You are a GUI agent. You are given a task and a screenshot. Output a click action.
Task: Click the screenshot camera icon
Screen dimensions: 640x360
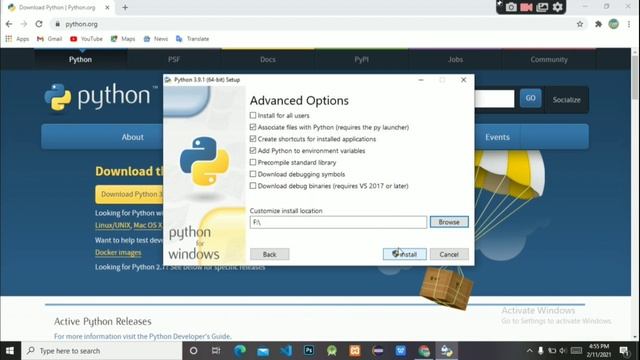click(x=511, y=7)
